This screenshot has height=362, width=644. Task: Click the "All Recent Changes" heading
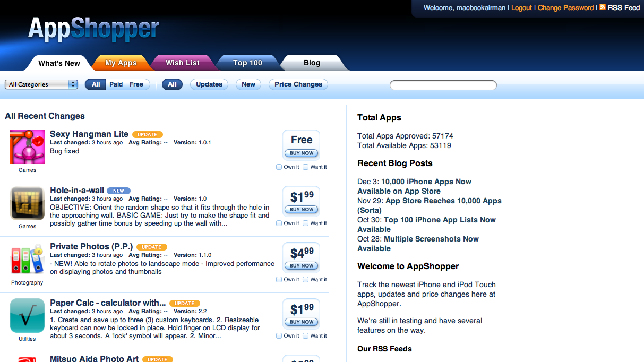point(45,116)
